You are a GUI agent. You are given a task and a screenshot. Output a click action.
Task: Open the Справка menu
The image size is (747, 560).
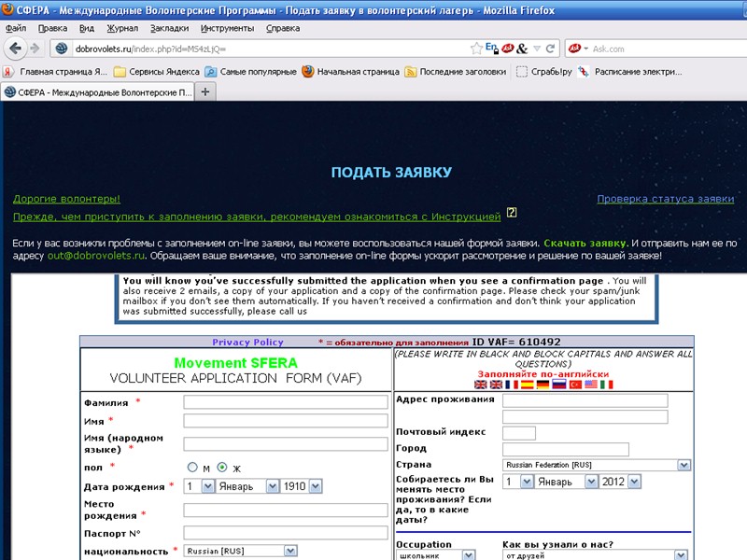(x=283, y=28)
